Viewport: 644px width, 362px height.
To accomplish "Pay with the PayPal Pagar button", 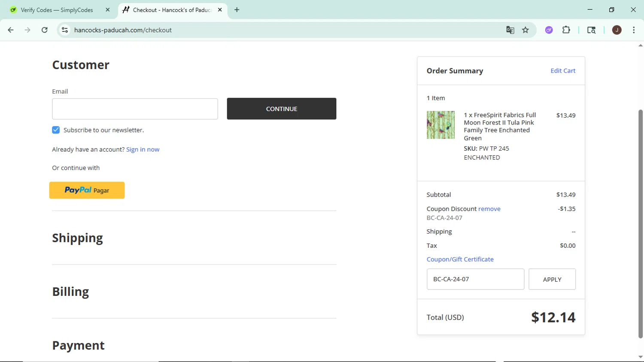I will coord(87,190).
